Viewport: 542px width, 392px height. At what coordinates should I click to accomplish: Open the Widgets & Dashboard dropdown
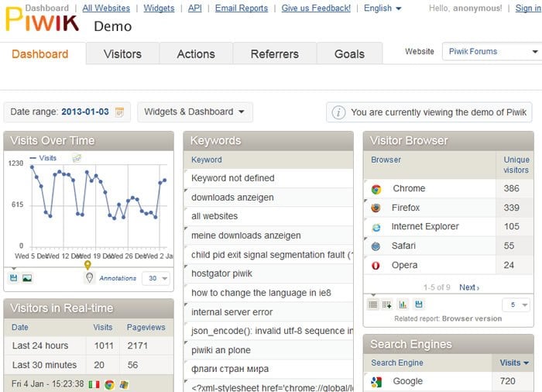(194, 112)
